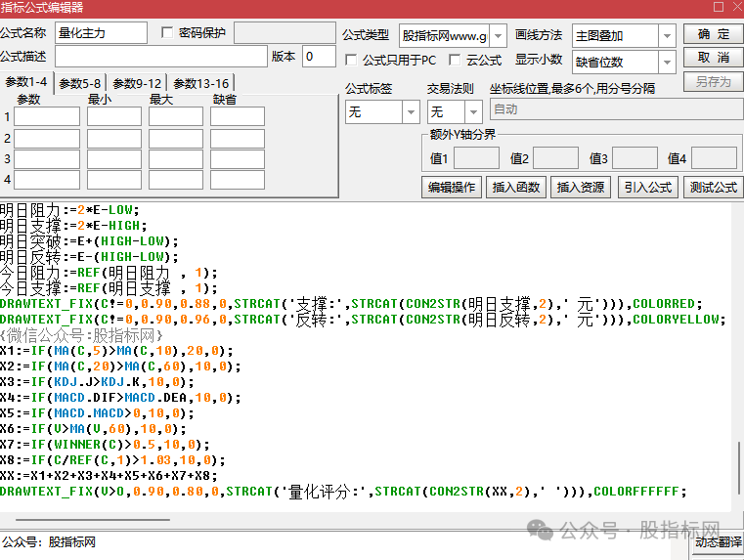Click row 4 参数 name field
The height and width of the screenshot is (560, 744).
(47, 180)
